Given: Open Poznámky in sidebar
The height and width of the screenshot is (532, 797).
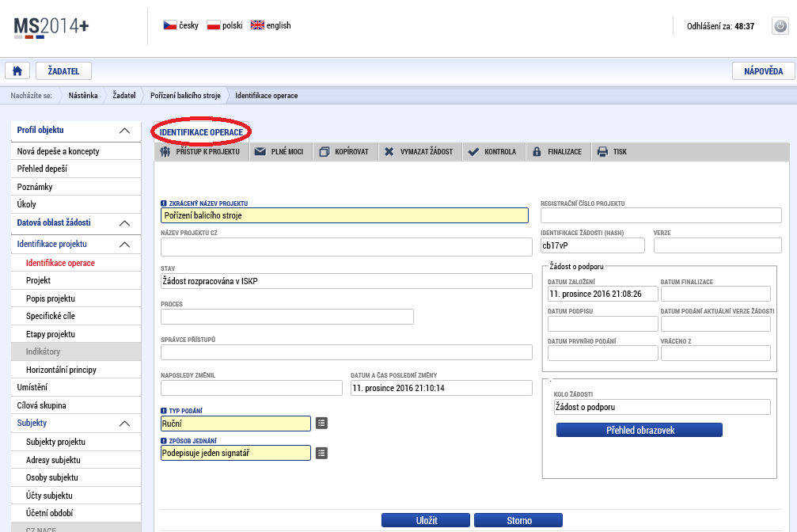Looking at the screenshot, I should (76, 187).
